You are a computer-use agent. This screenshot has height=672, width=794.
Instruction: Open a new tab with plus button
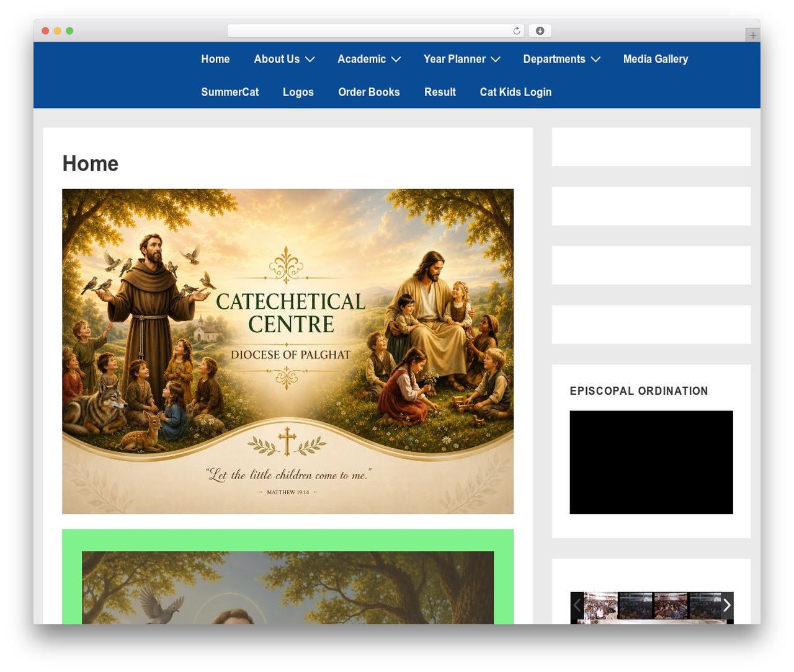[x=752, y=35]
